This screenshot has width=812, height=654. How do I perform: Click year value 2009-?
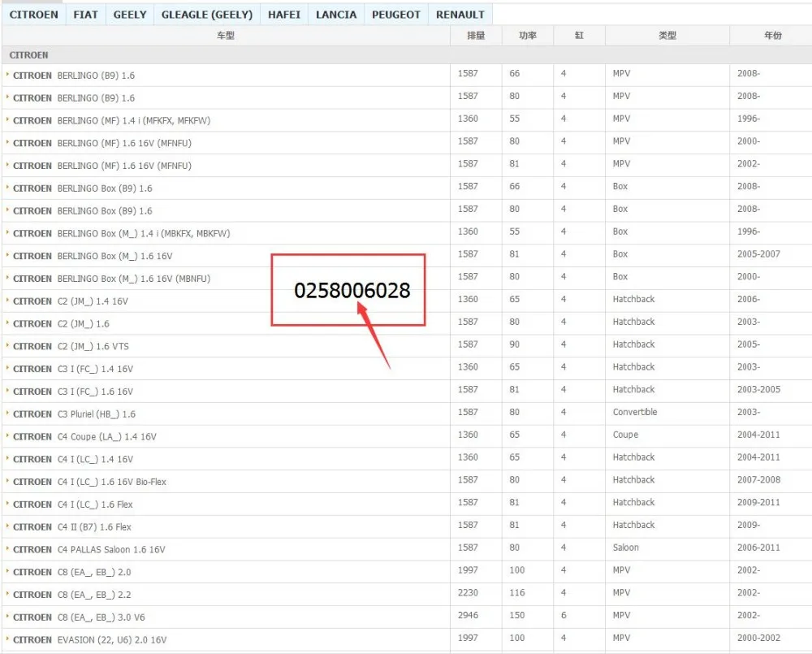pyautogui.click(x=749, y=525)
